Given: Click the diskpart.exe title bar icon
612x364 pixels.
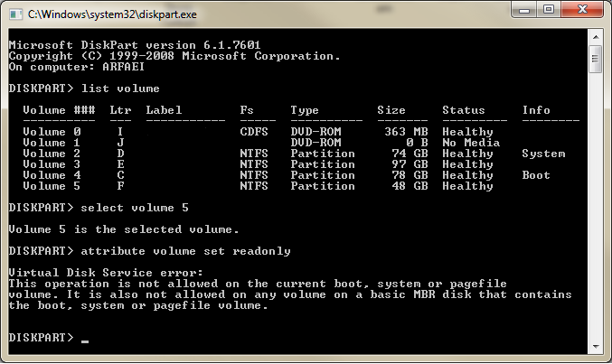Looking at the screenshot, I should (x=16, y=14).
